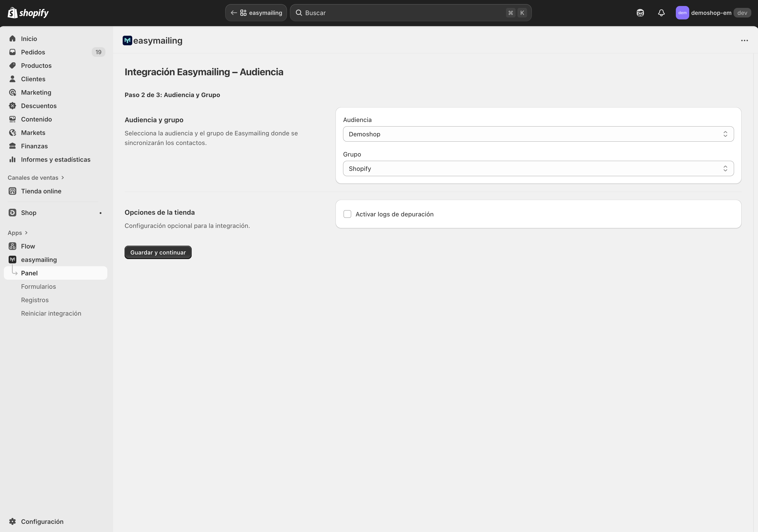The height and width of the screenshot is (532, 758).
Task: Click the Flow app label
Action: coord(28,246)
